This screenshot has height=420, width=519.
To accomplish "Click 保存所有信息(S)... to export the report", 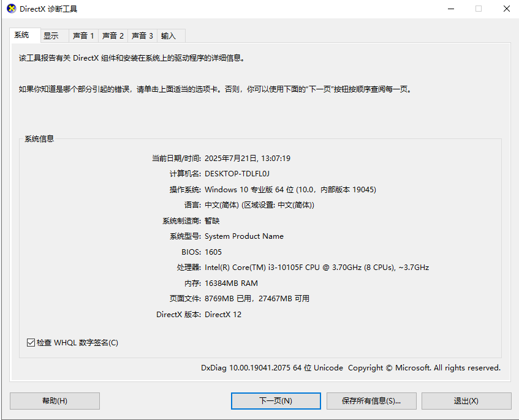I will [x=371, y=401].
